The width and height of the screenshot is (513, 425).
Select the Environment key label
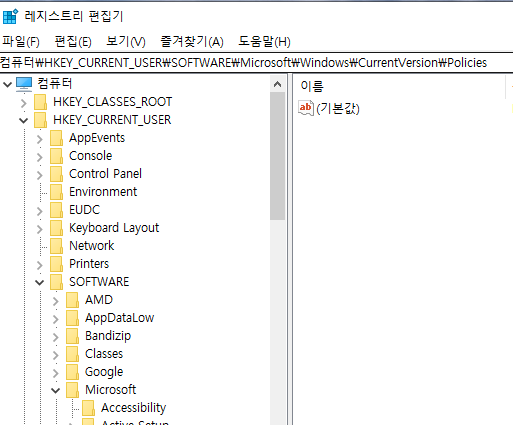point(103,192)
